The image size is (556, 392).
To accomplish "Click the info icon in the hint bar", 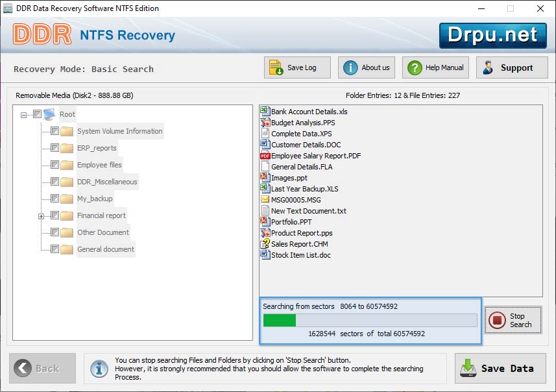I will pyautogui.click(x=99, y=368).
